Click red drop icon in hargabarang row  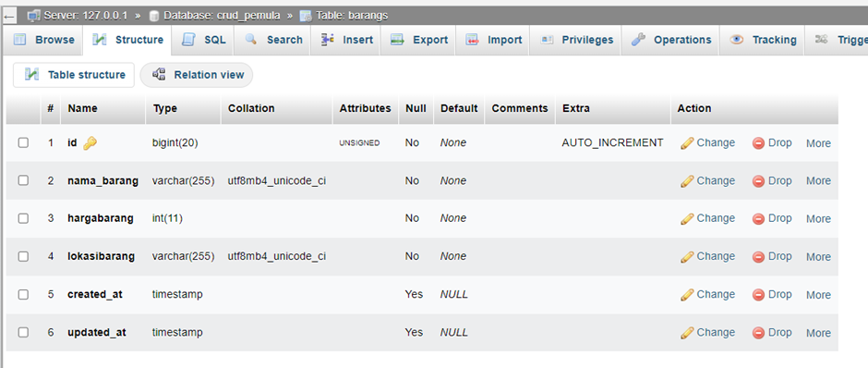pos(758,219)
